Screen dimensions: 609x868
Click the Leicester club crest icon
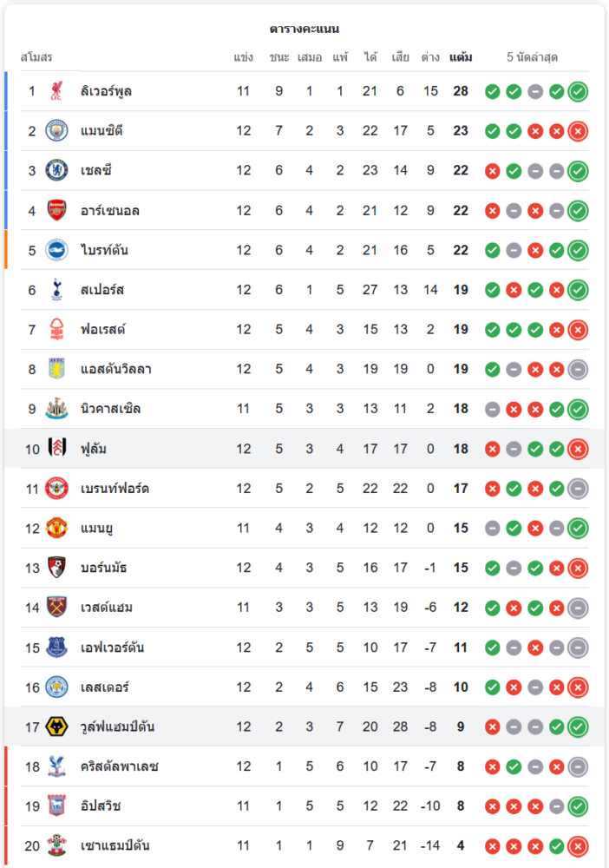coord(56,687)
